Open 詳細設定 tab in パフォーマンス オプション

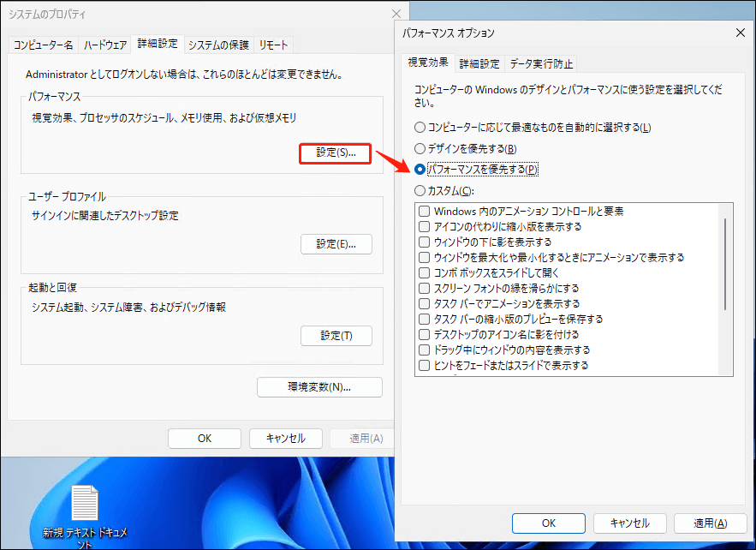[x=479, y=63]
